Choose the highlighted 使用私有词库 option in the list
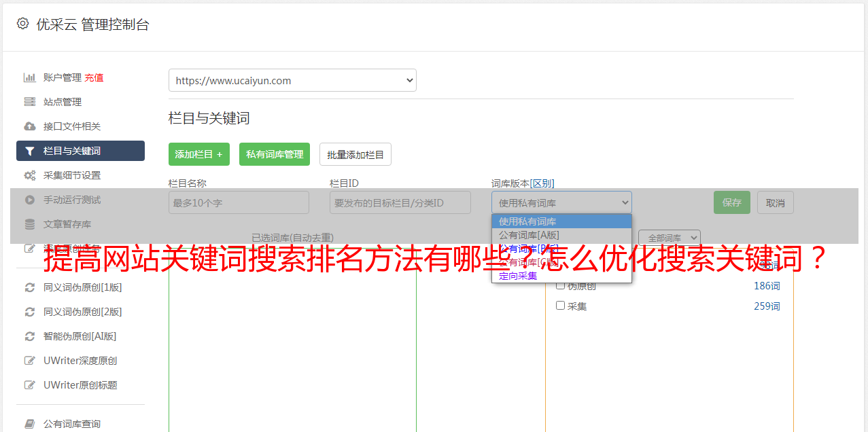 561,221
